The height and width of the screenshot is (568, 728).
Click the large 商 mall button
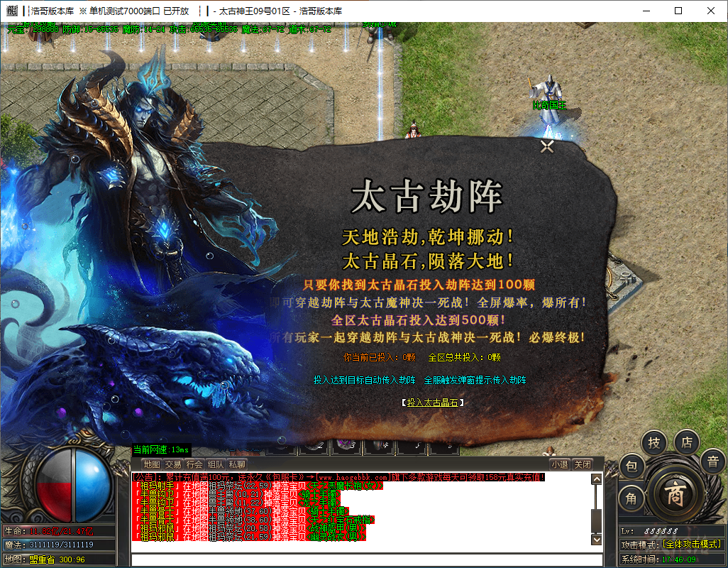[x=675, y=493]
